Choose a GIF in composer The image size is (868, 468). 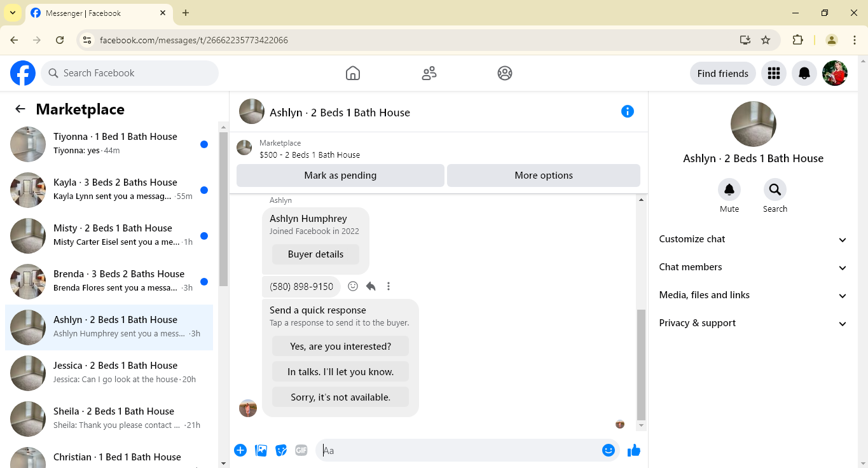(x=301, y=450)
